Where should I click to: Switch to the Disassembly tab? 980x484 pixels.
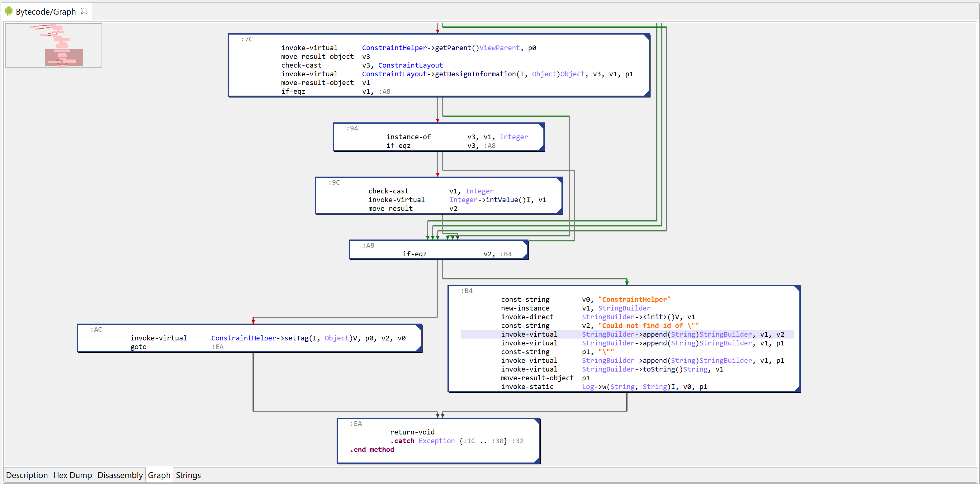(120, 475)
